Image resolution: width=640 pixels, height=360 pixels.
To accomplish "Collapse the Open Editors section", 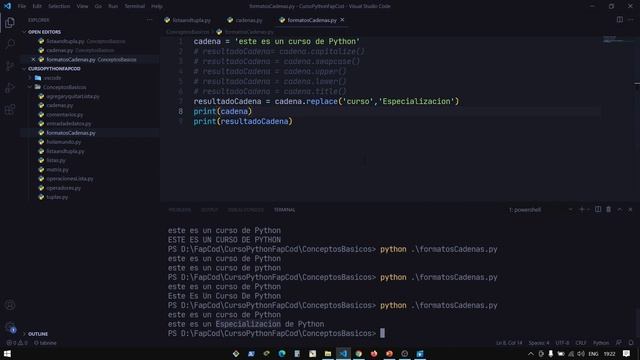I will [44, 32].
